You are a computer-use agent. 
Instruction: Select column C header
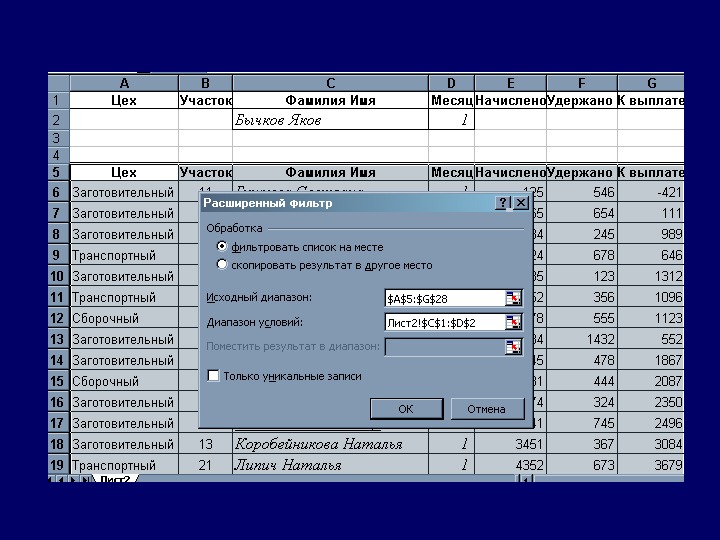coord(331,83)
